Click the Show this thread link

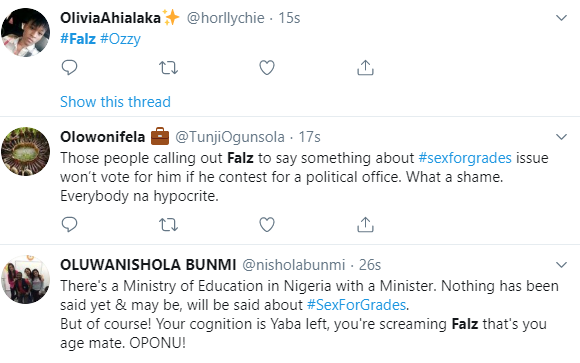(115, 102)
